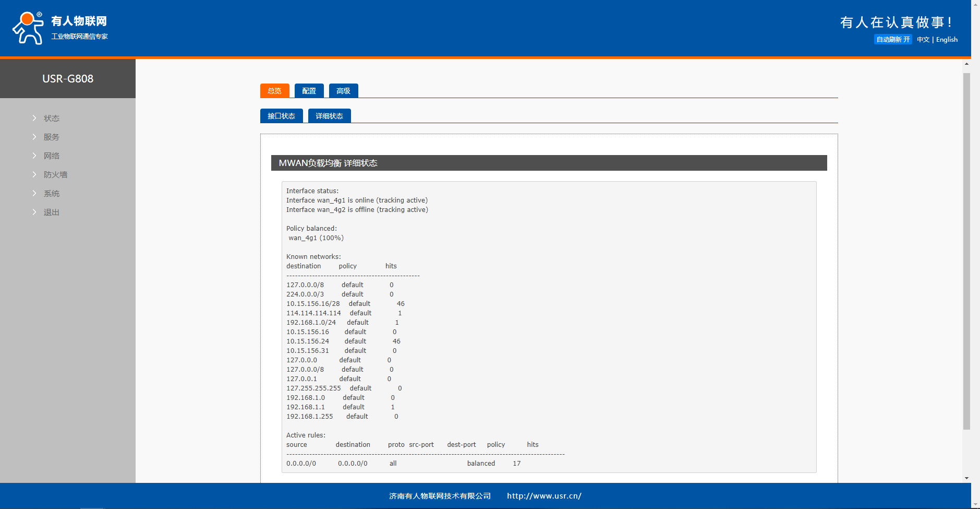
Task: Toggle the auto refresh switch (自动刷新 开)
Action: click(x=892, y=40)
